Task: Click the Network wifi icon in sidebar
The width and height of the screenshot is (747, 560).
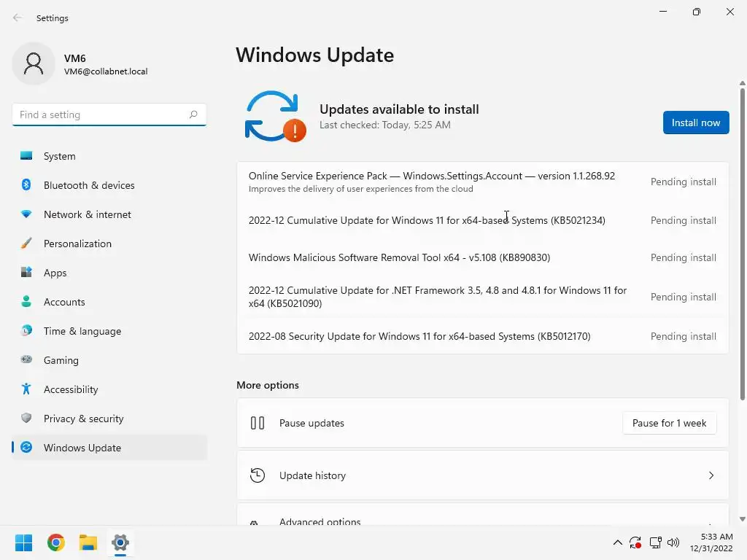Action: [26, 214]
